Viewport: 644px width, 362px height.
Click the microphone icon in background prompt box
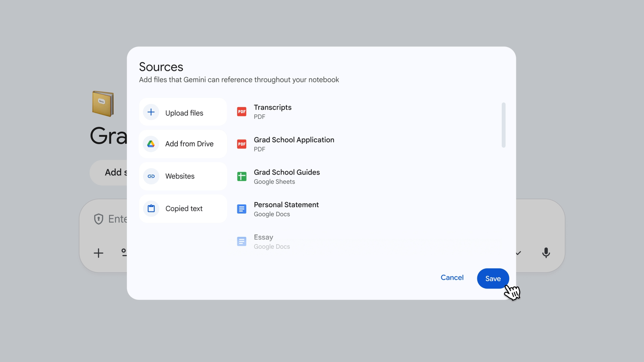tap(546, 253)
